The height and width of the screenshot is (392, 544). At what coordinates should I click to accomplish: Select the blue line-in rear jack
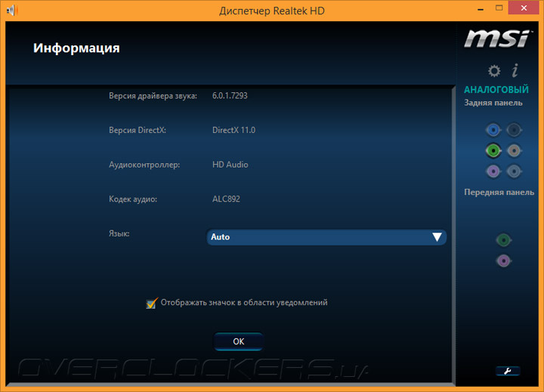point(493,130)
